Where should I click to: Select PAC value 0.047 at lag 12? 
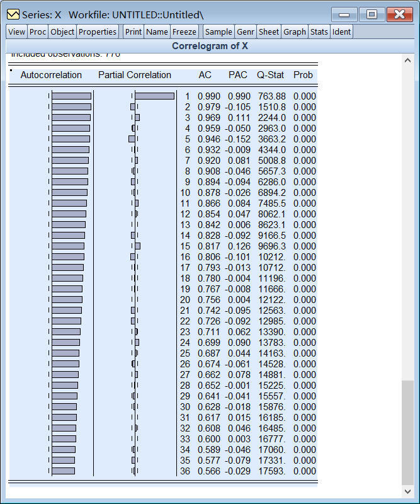coord(239,214)
